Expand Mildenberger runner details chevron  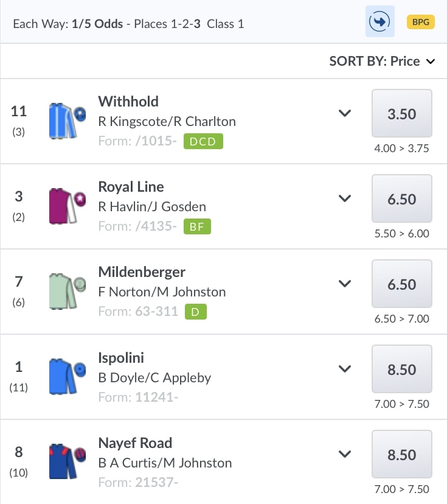[345, 284]
